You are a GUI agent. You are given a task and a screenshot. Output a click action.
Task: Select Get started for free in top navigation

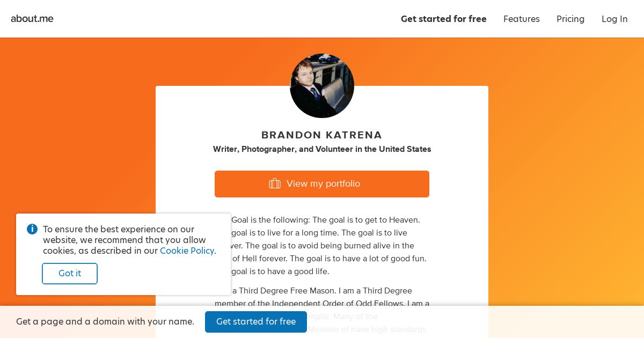pyautogui.click(x=444, y=19)
